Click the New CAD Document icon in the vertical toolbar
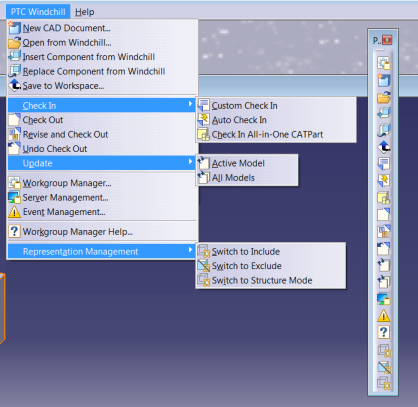Image resolution: width=418 pixels, height=407 pixels. pos(384,80)
